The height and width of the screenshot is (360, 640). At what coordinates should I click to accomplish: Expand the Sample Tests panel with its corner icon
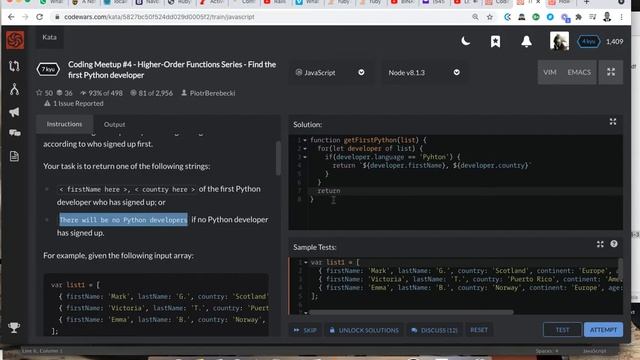600,244
